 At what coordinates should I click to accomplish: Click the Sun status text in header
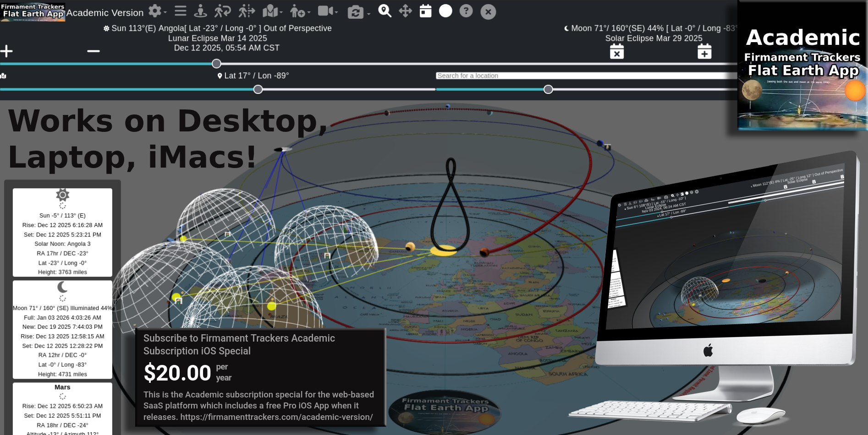point(217,28)
